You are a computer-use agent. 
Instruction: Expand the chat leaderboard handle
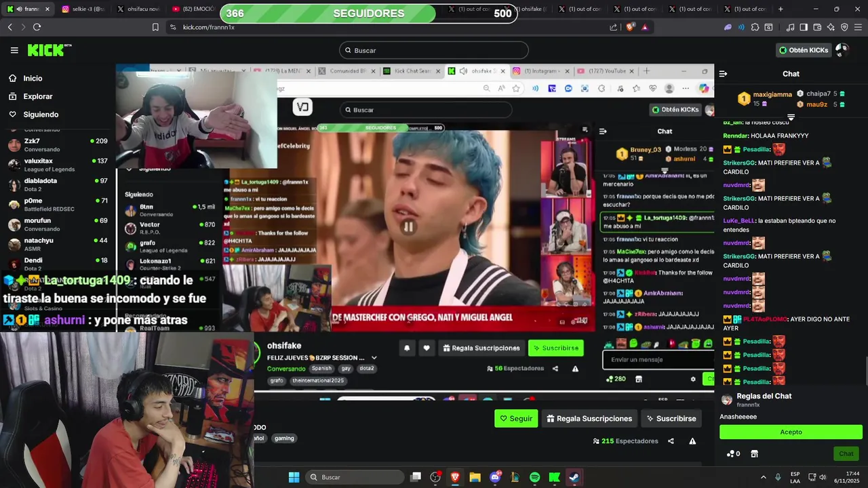pyautogui.click(x=791, y=117)
